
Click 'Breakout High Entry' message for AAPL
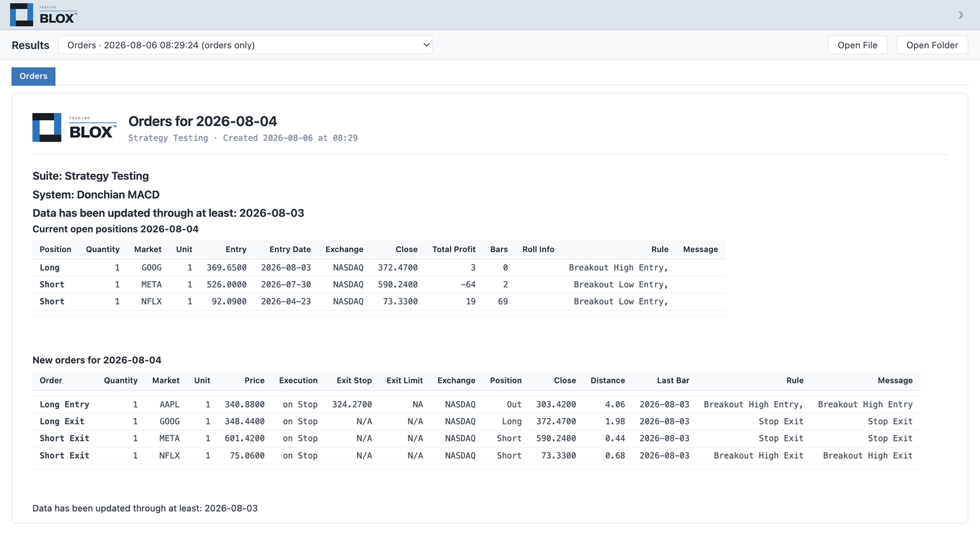tap(865, 405)
